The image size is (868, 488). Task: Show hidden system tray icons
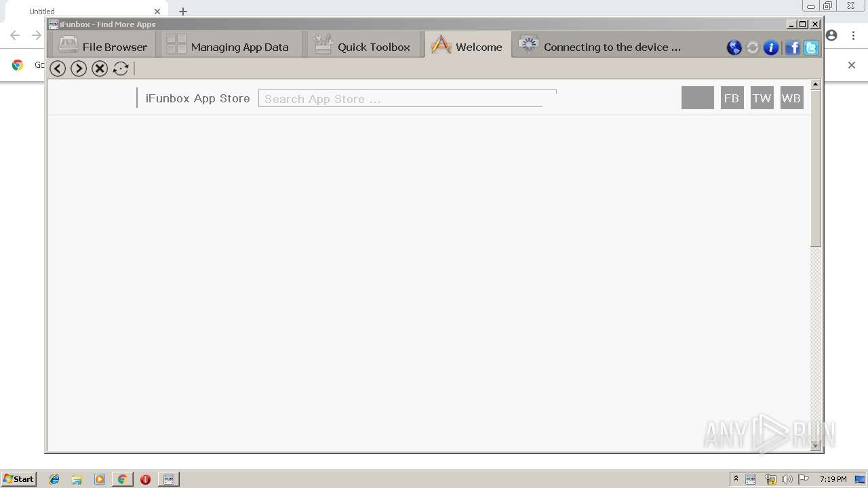click(x=736, y=479)
